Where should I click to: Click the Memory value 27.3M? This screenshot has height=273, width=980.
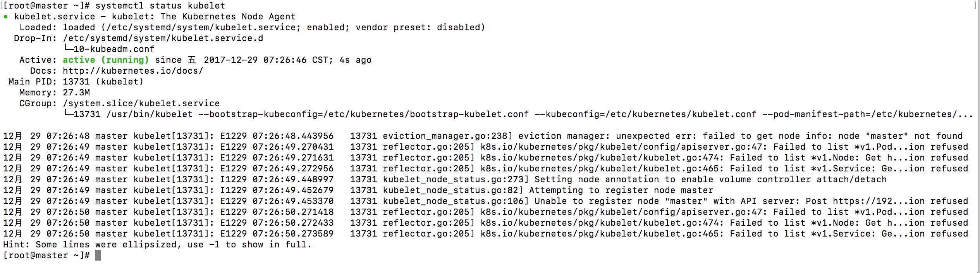click(76, 93)
